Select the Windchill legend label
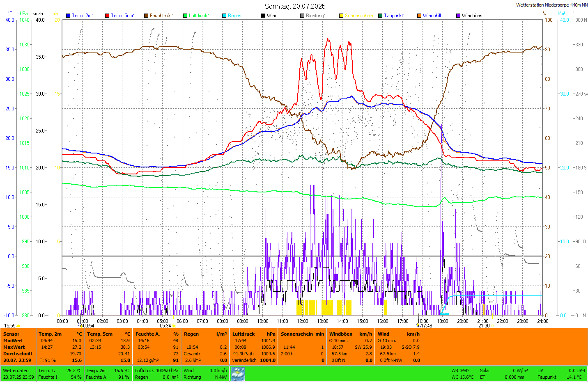Viewport: 588px width, 382px height. (x=432, y=16)
